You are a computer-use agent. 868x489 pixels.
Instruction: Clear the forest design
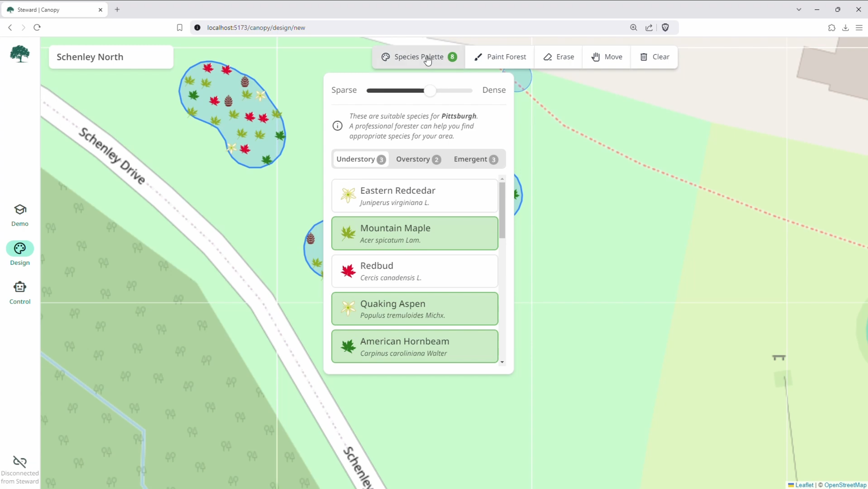(x=654, y=57)
